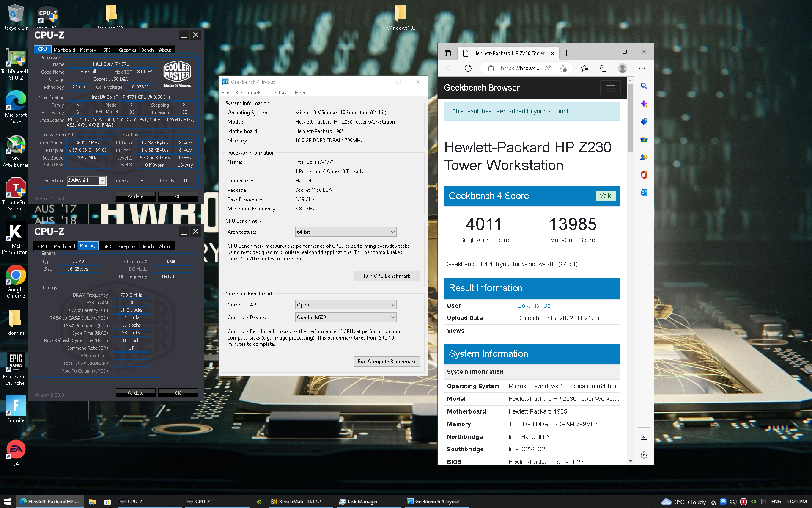812x508 pixels.
Task: Click Edge page vertical scrollbar
Action: pos(630,118)
